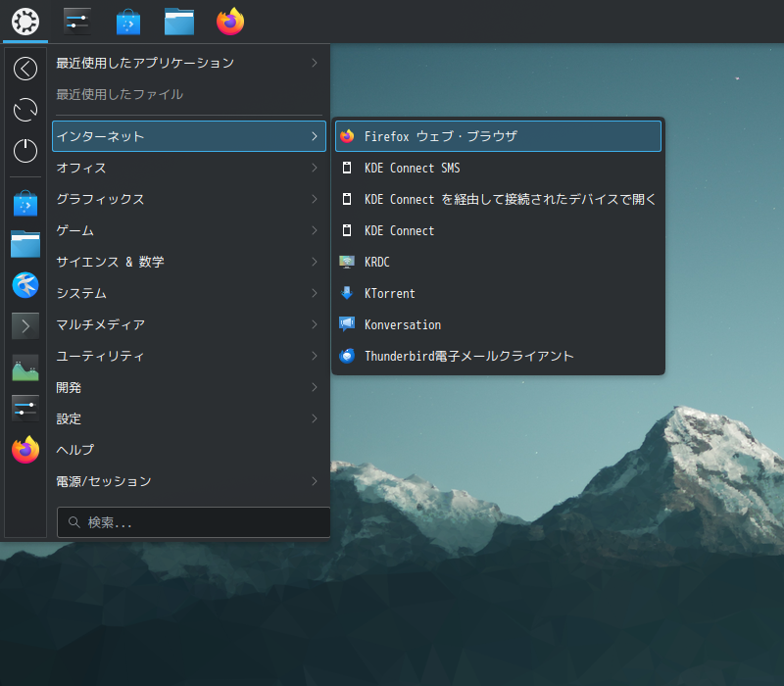Click the KRDC remote desktop icon

pos(347,262)
